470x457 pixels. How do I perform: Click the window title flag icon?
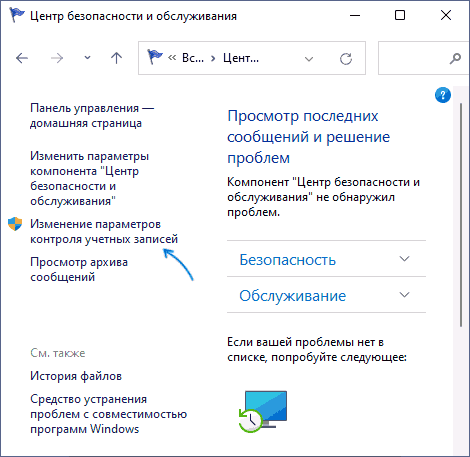17,15
